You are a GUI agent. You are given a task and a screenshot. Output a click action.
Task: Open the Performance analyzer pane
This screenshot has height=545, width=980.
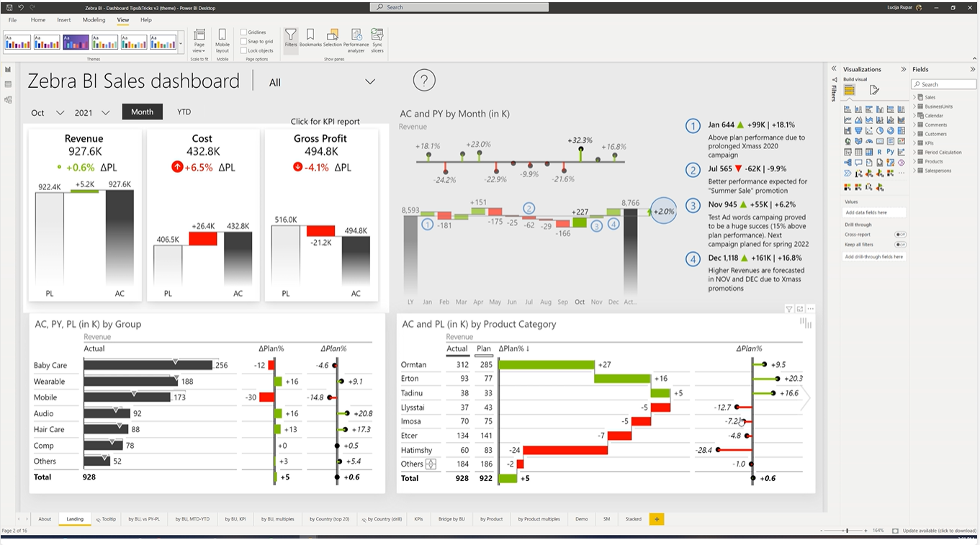coord(355,39)
